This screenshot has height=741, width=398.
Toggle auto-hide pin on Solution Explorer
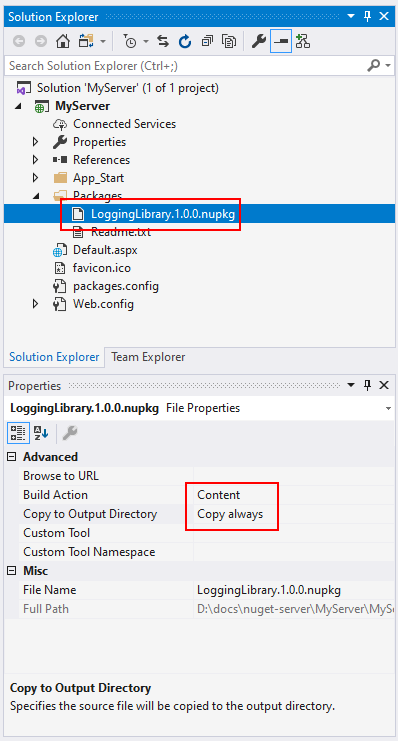point(368,17)
